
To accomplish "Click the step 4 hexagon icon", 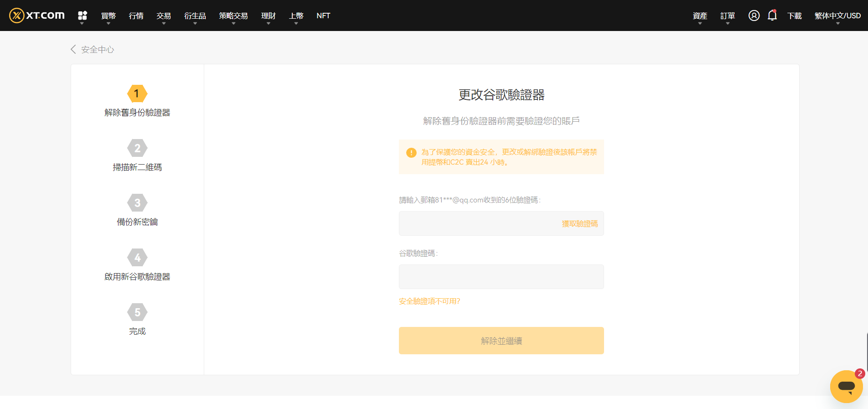I will (137, 258).
